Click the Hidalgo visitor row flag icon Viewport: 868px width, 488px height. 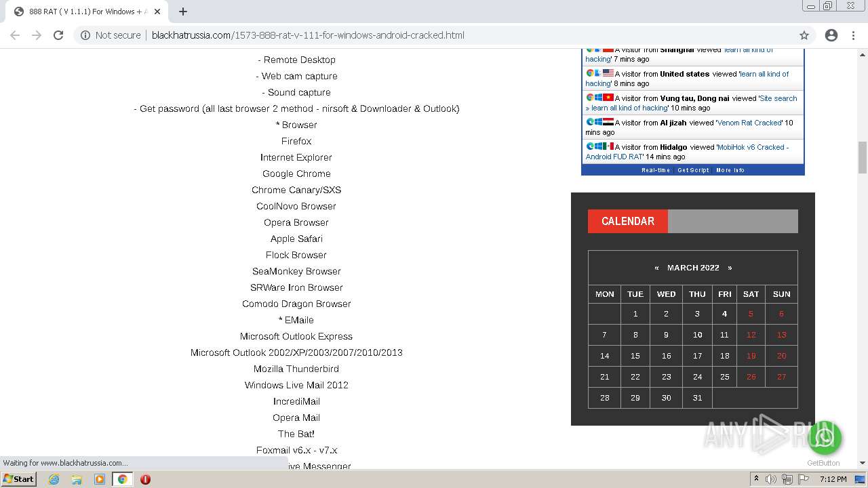point(608,146)
